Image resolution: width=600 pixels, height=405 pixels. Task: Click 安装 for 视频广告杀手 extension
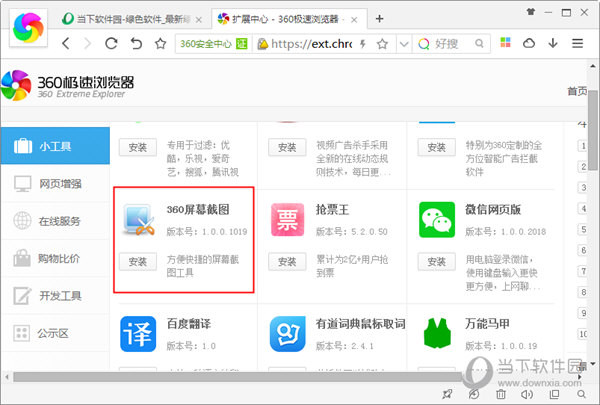[287, 147]
